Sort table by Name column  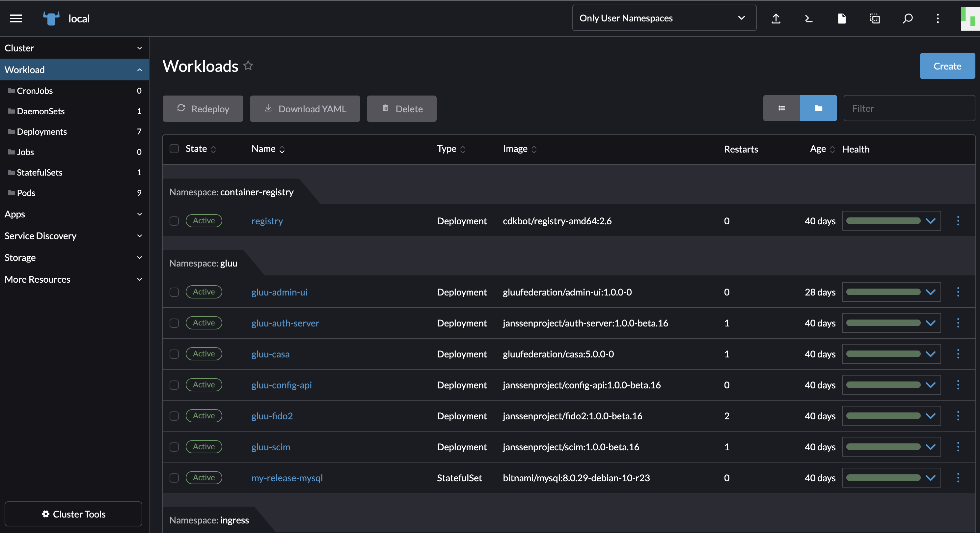[268, 149]
